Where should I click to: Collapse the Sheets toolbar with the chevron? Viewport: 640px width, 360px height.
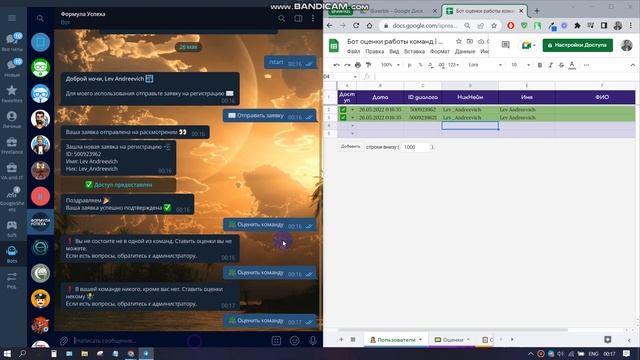tap(633, 65)
